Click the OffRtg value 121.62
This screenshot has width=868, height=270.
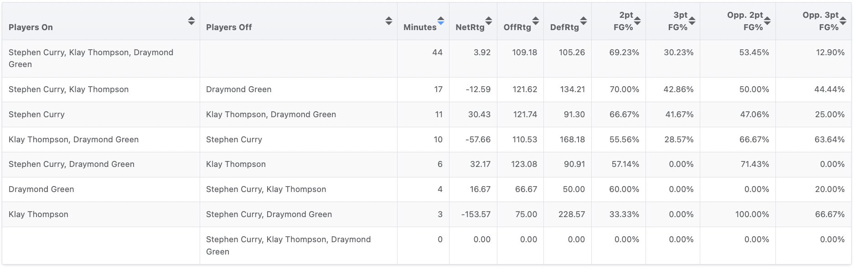(525, 89)
